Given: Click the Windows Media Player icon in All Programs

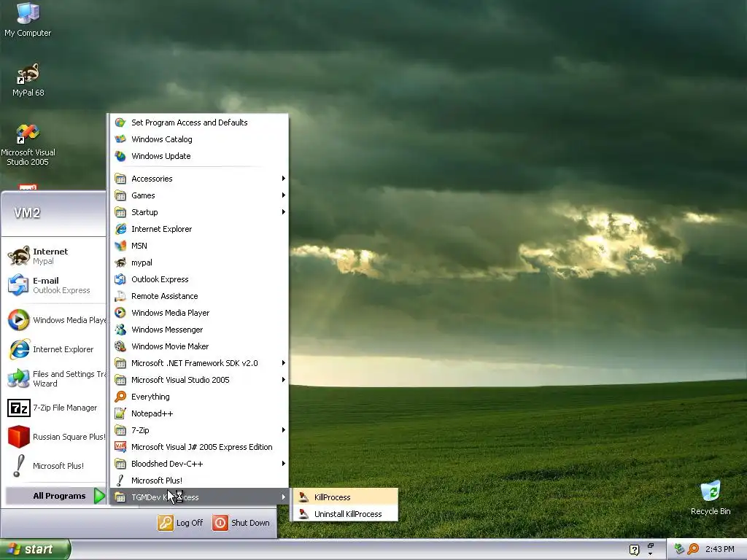Looking at the screenshot, I should [x=120, y=312].
